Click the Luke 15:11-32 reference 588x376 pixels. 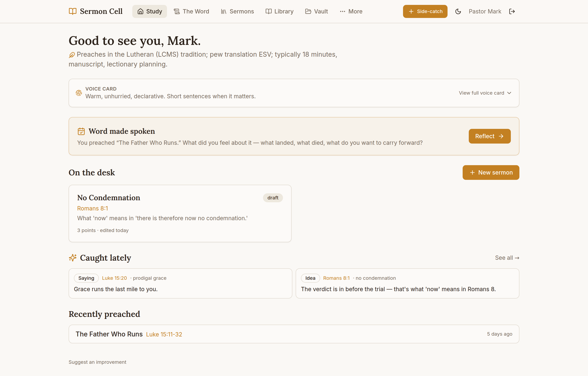164,334
